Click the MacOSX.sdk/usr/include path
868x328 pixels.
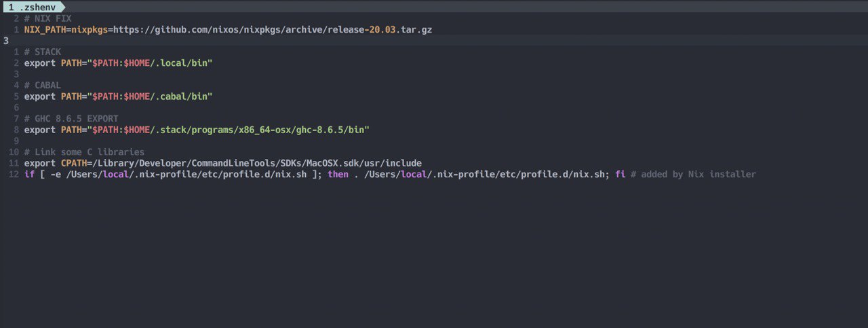257,163
